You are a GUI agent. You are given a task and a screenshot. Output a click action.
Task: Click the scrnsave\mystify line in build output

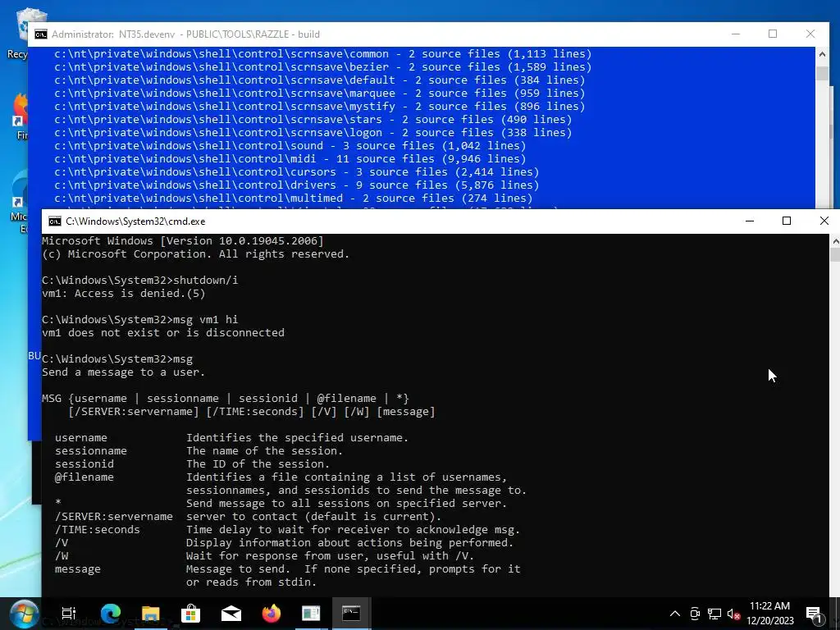[x=320, y=106]
